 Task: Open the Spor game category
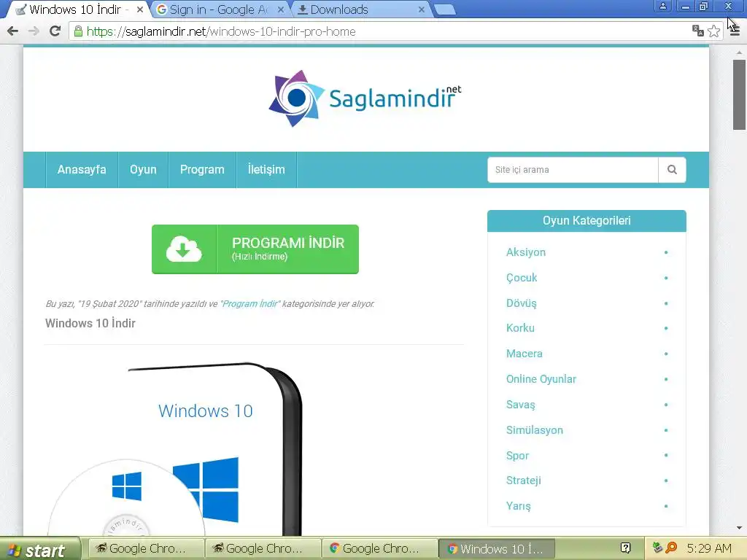click(517, 456)
